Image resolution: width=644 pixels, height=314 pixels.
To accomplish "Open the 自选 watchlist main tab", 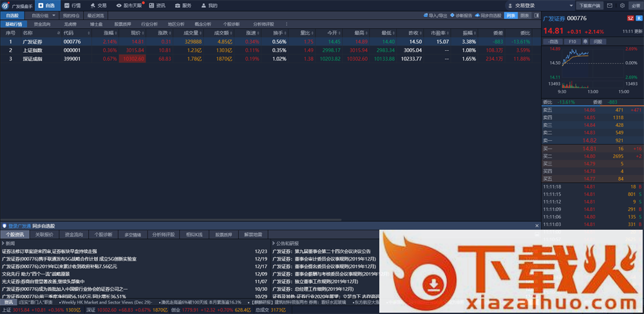I will [x=48, y=6].
